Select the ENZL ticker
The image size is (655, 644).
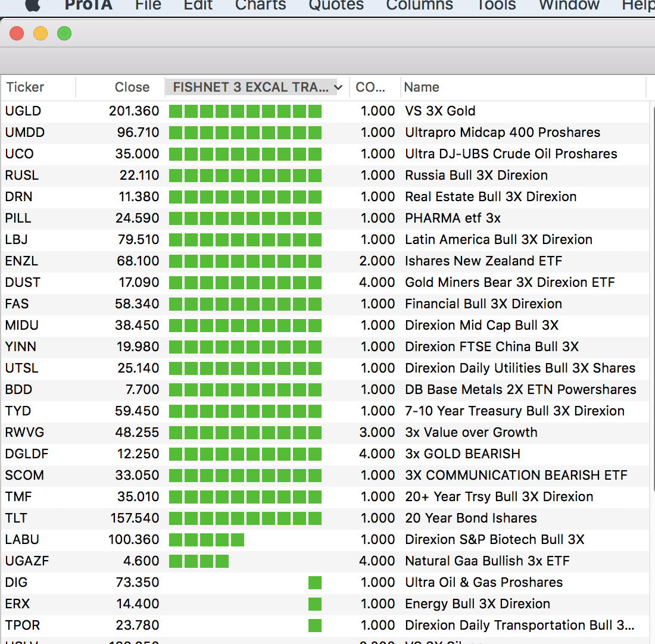click(21, 261)
